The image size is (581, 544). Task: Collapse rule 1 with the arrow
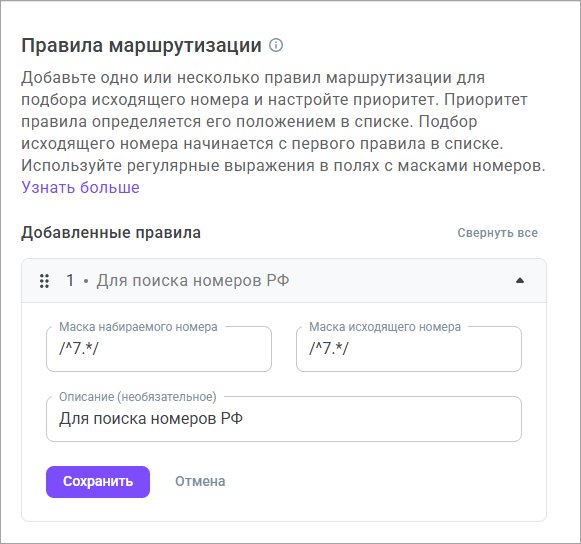click(x=520, y=281)
